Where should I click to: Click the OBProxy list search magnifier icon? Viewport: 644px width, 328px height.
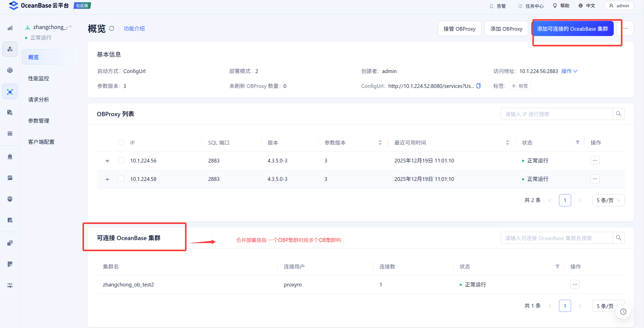(619, 114)
